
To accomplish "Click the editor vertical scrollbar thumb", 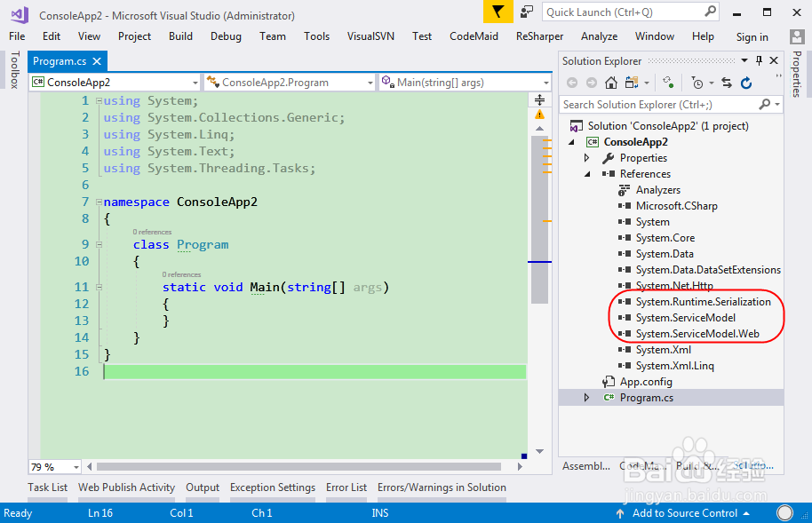I will [x=539, y=220].
